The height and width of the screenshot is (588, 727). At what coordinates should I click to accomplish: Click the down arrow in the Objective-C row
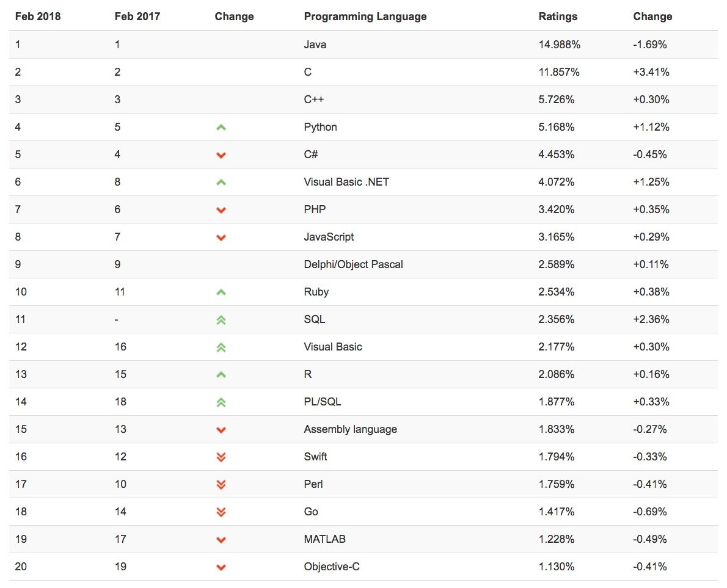221,567
